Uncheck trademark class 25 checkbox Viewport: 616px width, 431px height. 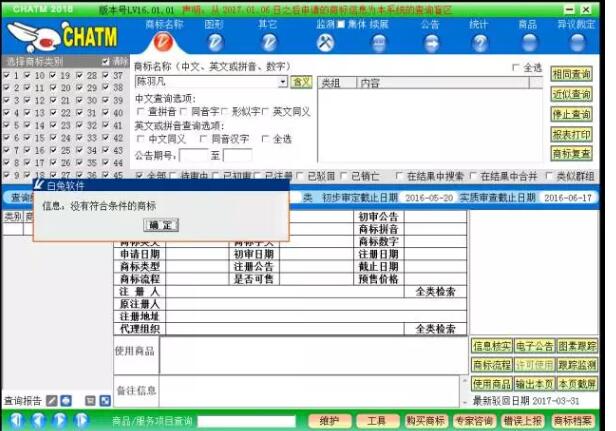point(53,150)
